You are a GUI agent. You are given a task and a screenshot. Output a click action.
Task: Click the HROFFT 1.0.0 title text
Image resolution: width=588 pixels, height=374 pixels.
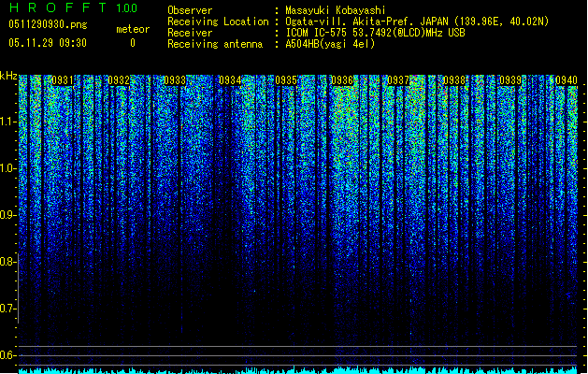point(74,7)
